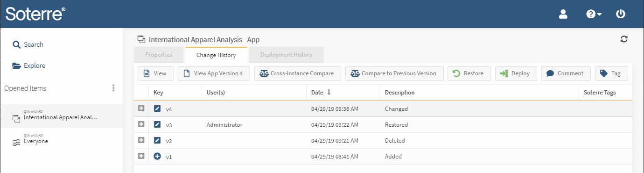The image size is (644, 173).
Task: Click the plus added icon for v1
Action: click(x=157, y=156)
